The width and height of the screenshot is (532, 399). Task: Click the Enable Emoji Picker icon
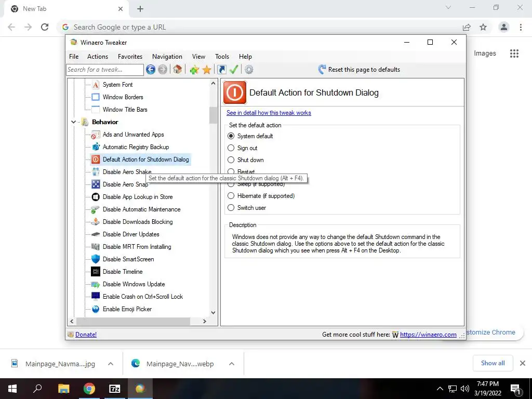96,309
